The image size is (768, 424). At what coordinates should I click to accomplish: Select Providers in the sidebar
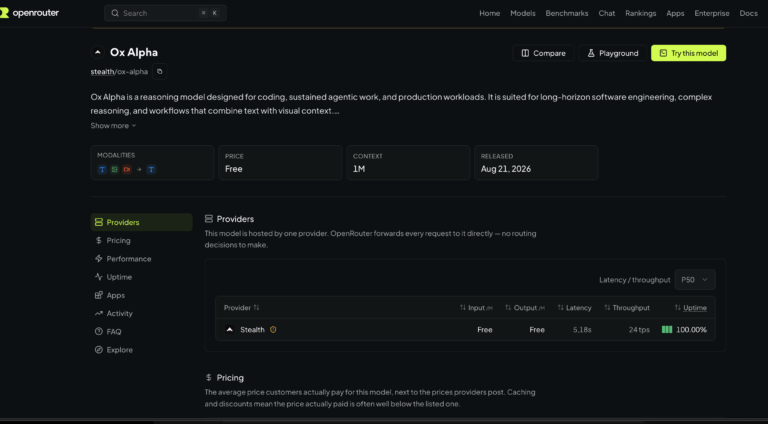142,222
